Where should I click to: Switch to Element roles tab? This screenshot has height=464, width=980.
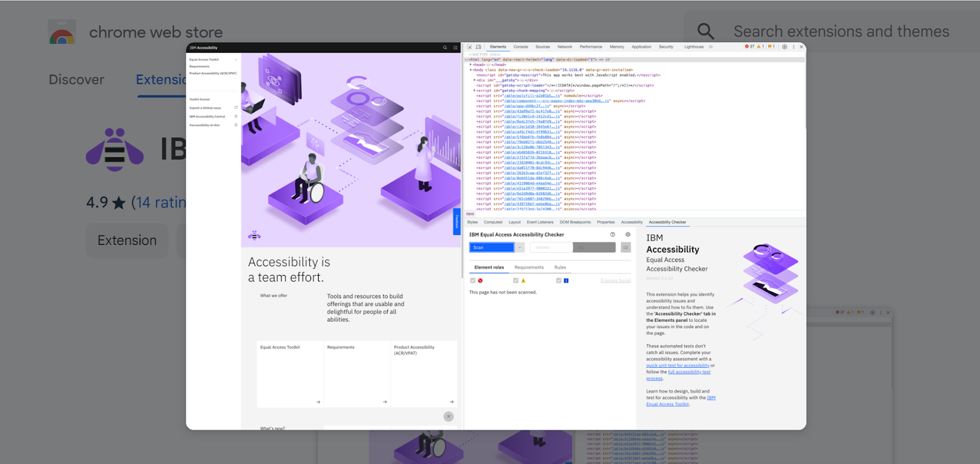click(x=489, y=268)
